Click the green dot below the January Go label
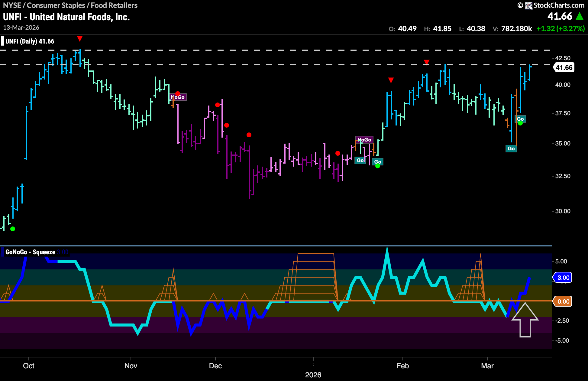 point(378,166)
